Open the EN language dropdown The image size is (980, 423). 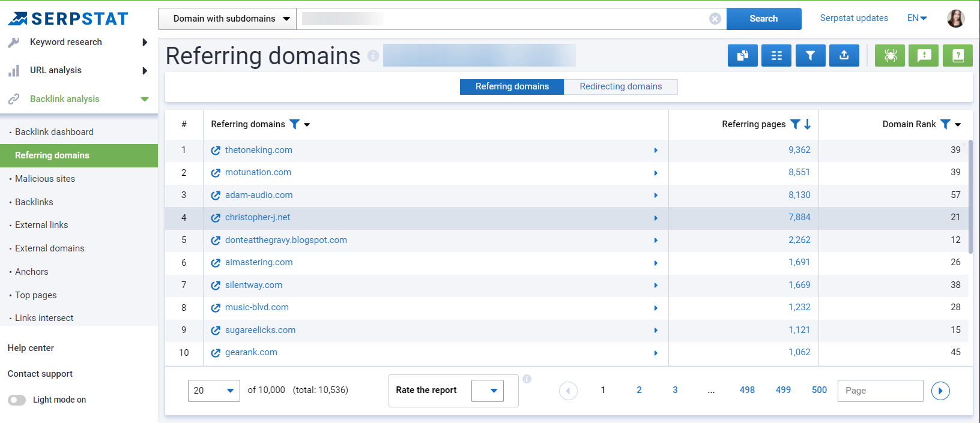[x=917, y=18]
